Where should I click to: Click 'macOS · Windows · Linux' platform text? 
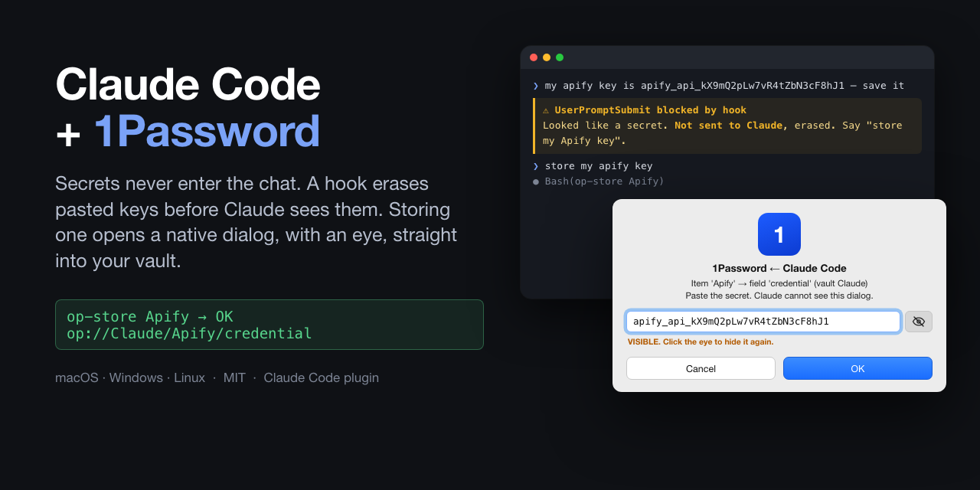pyautogui.click(x=130, y=377)
